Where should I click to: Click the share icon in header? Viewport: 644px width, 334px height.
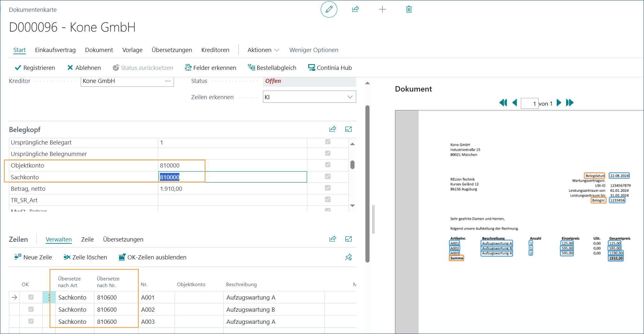point(356,9)
